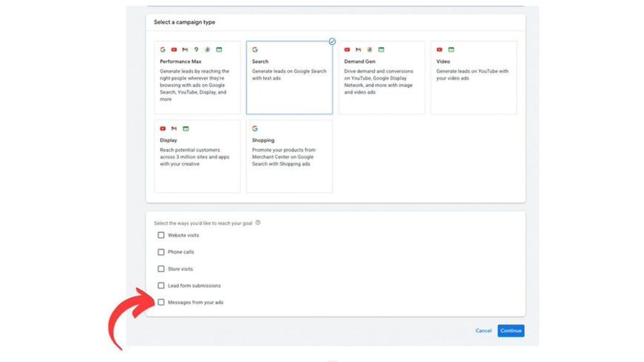Choose the Shopping campaign type
The width and height of the screenshot is (644, 362).
pyautogui.click(x=289, y=156)
